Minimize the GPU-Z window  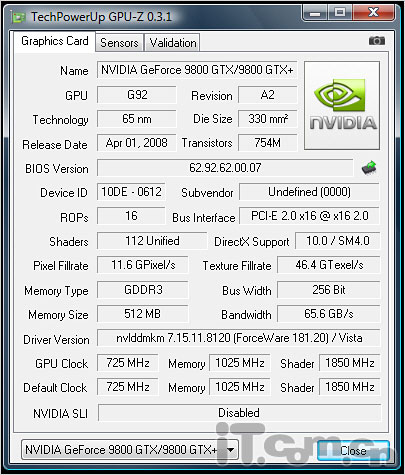coord(315,13)
